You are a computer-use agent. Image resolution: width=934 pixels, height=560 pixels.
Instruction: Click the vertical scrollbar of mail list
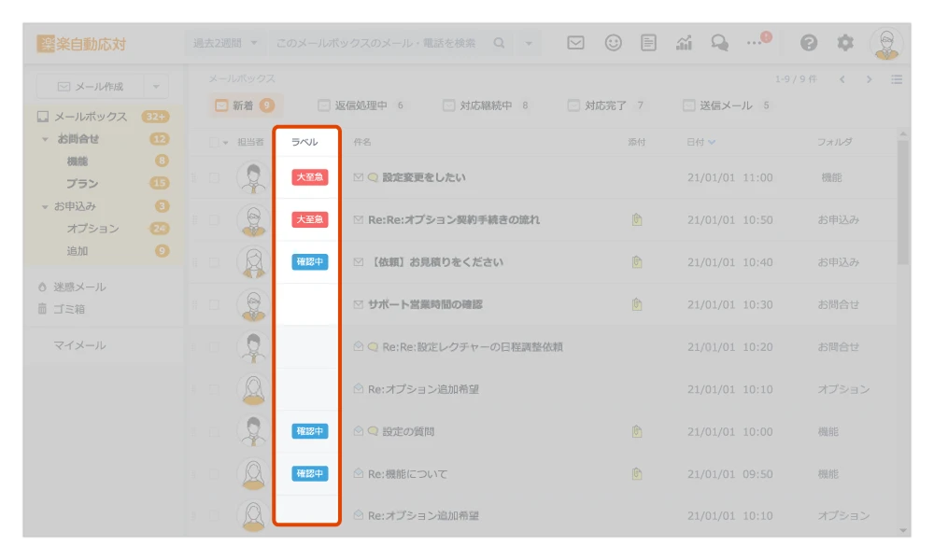tap(903, 202)
